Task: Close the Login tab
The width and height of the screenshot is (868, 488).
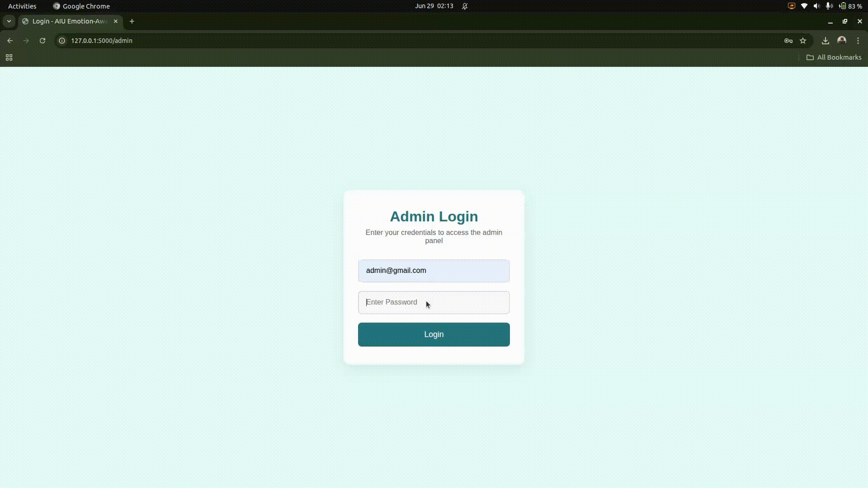Action: pyautogui.click(x=116, y=21)
